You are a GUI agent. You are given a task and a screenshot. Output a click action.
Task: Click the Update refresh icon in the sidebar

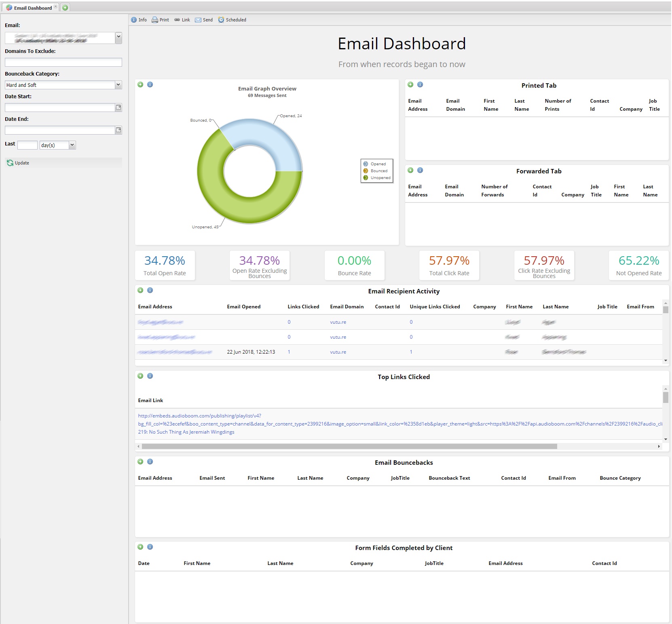(x=10, y=163)
